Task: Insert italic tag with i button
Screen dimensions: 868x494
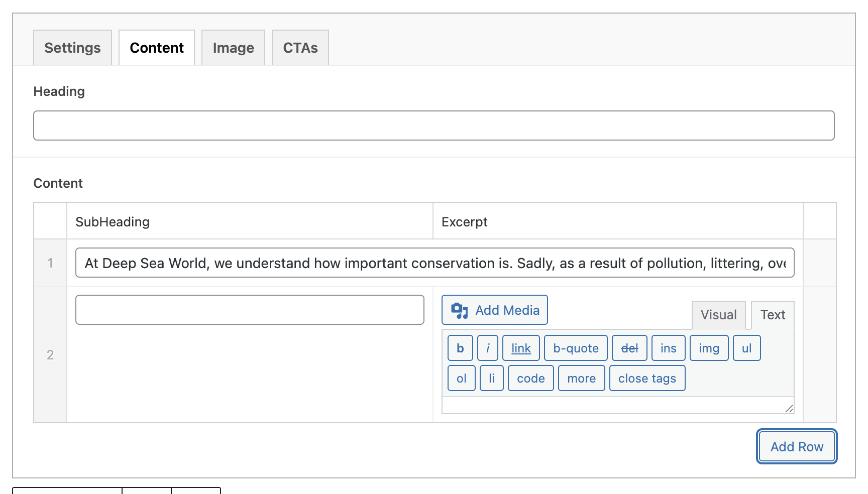Action: click(x=488, y=348)
